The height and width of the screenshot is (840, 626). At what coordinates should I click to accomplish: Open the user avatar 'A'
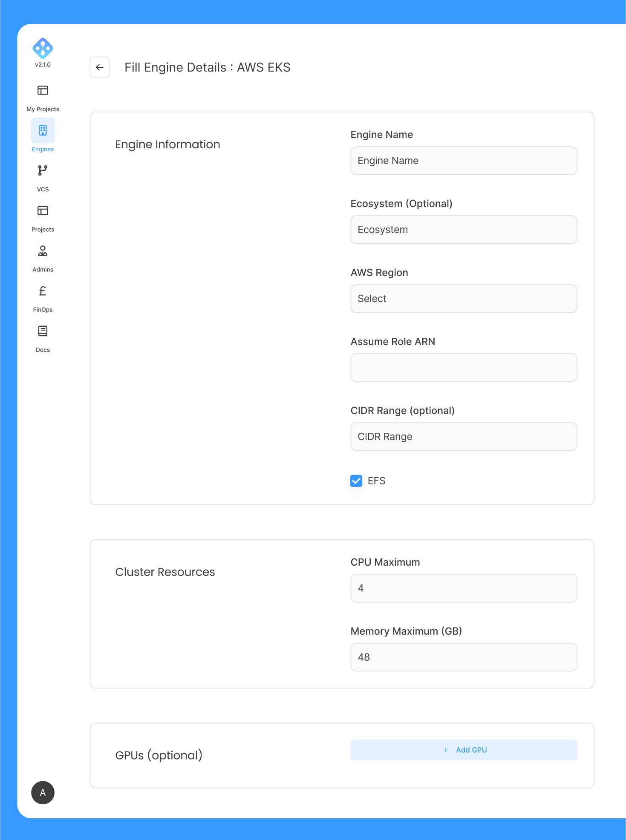[43, 793]
